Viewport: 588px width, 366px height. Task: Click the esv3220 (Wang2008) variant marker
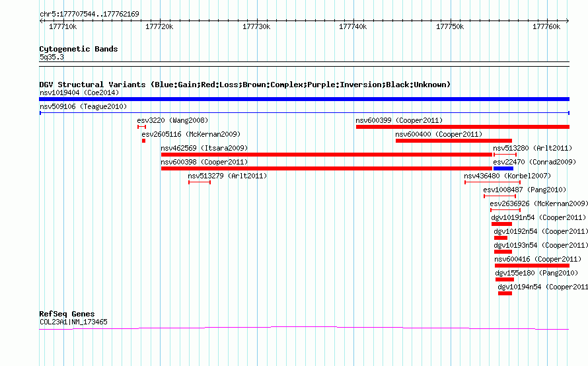142,127
